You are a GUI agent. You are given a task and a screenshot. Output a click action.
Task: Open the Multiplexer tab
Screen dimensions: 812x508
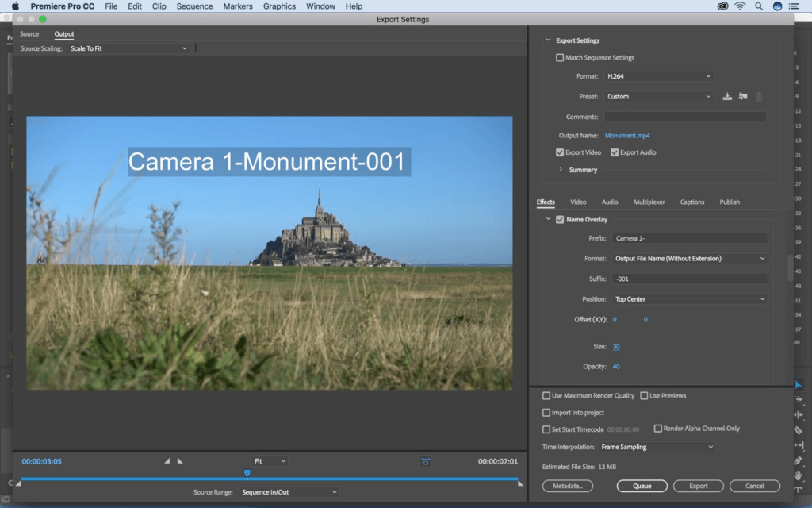click(x=649, y=202)
